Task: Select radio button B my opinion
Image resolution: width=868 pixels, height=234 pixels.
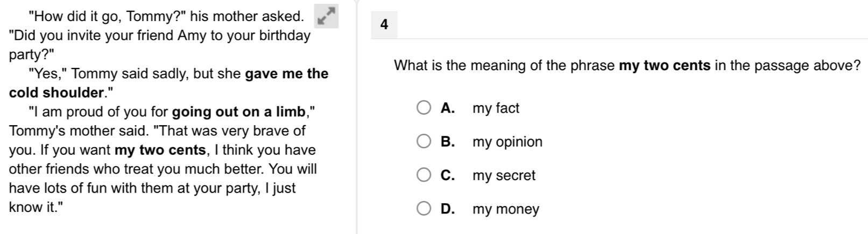Action: click(x=424, y=142)
